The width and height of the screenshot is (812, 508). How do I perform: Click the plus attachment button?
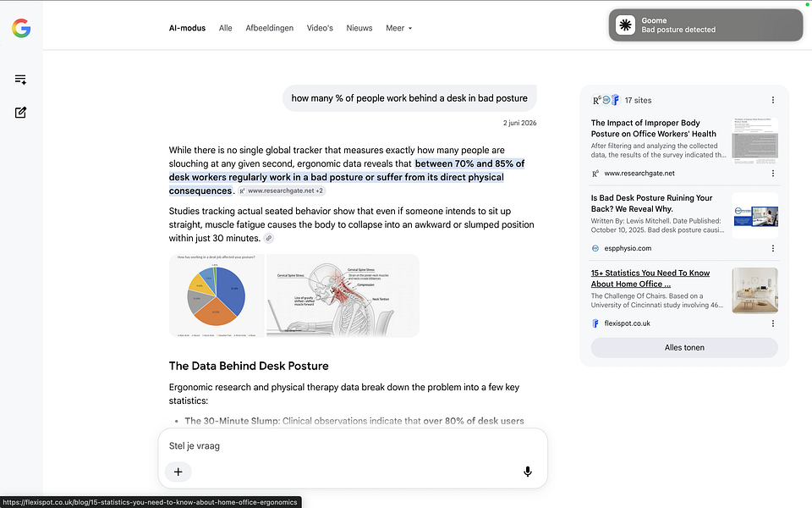tap(178, 472)
